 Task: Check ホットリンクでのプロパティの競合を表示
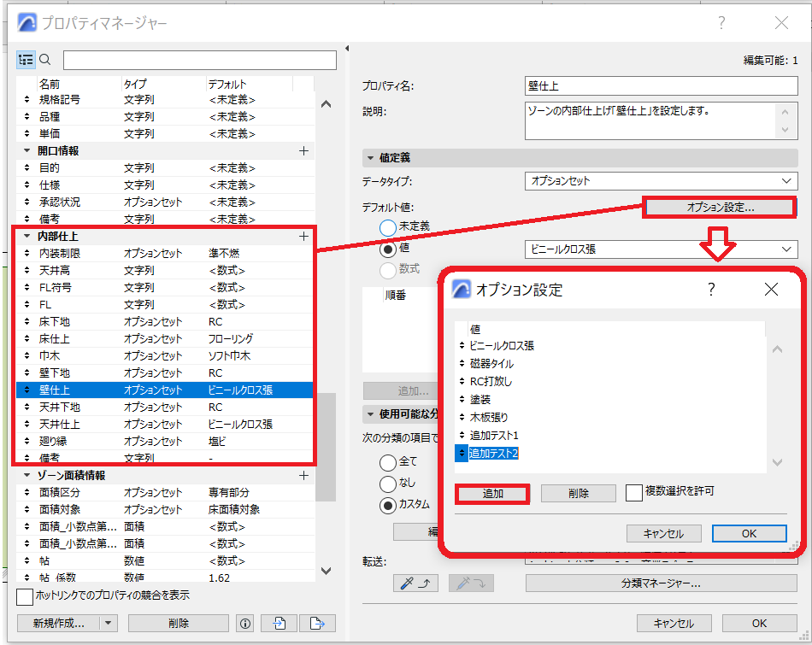point(25,596)
